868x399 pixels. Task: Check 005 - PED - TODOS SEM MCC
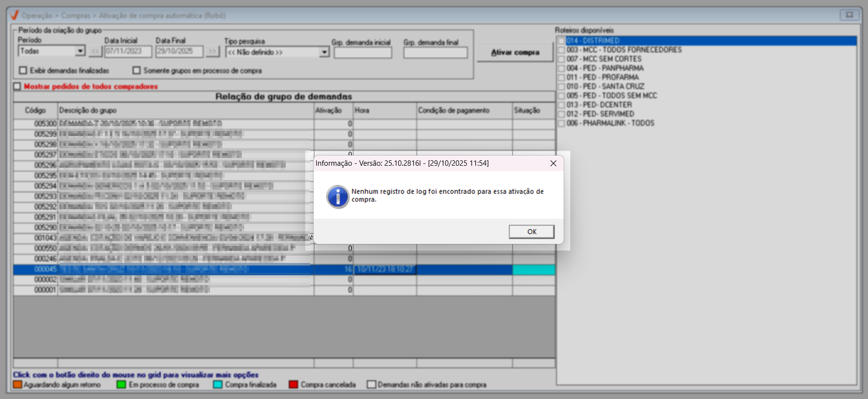pos(562,96)
